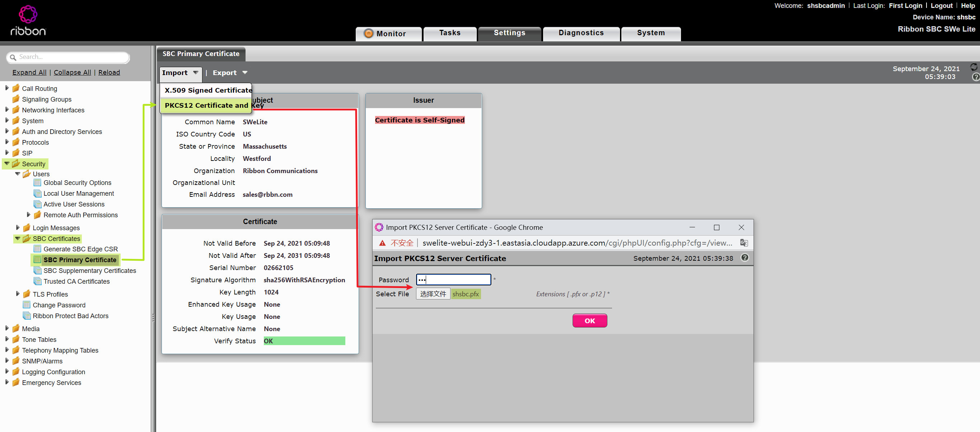Viewport: 980px width, 432px height.
Task: Click the Call Routing folder icon
Action: pos(15,88)
